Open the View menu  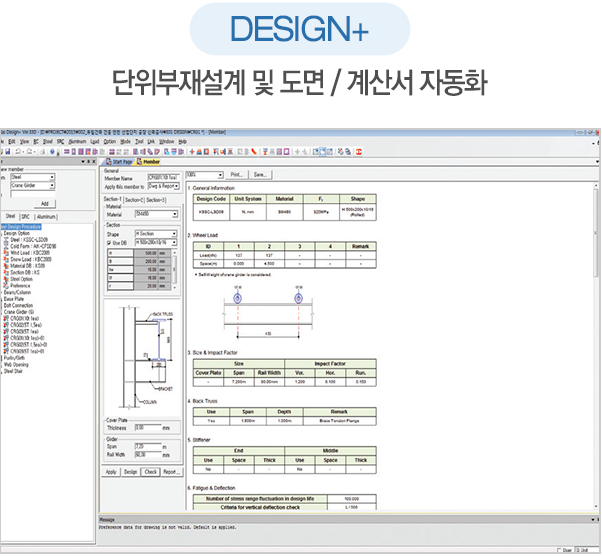pyautogui.click(x=25, y=142)
